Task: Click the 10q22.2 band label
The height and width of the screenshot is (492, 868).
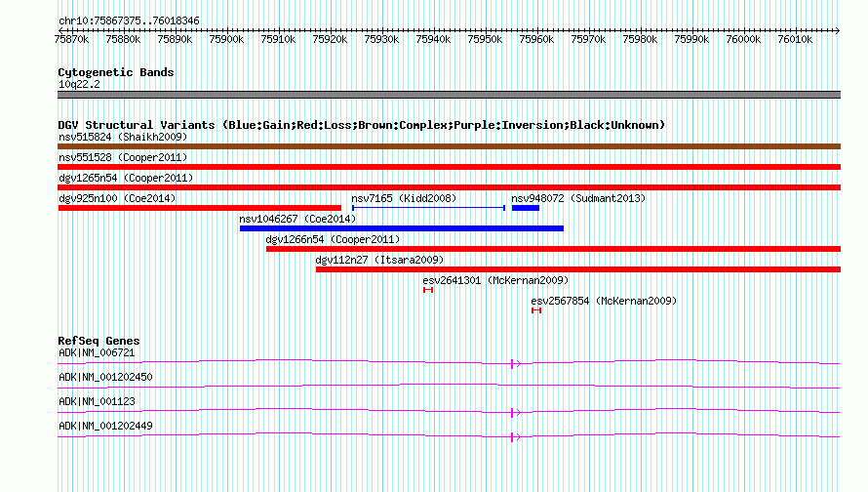Action: [x=79, y=84]
